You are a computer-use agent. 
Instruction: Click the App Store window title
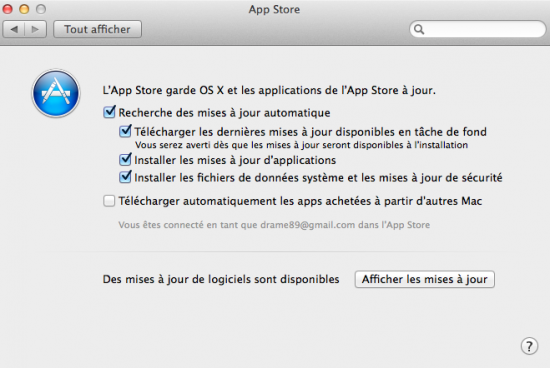pos(274,9)
